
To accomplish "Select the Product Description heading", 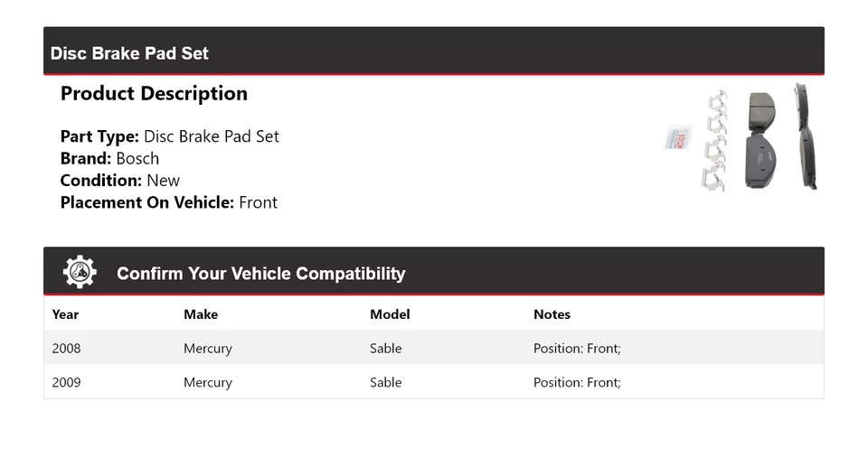I will (154, 94).
